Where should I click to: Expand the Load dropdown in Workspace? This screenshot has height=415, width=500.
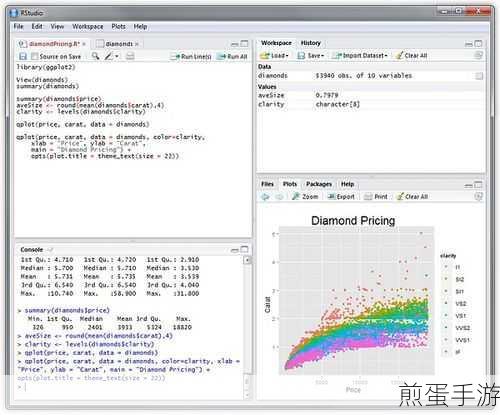[274, 55]
